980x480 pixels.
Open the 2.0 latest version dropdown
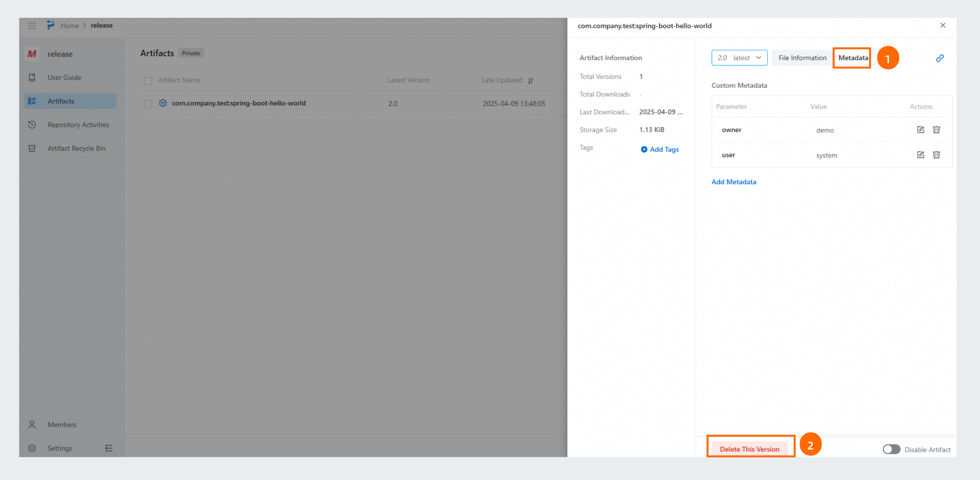click(739, 58)
